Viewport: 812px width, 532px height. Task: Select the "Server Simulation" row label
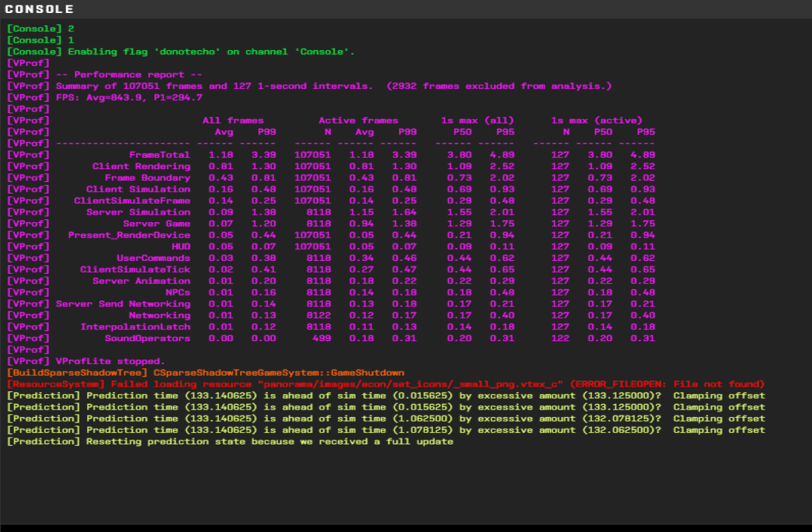pyautogui.click(x=138, y=212)
